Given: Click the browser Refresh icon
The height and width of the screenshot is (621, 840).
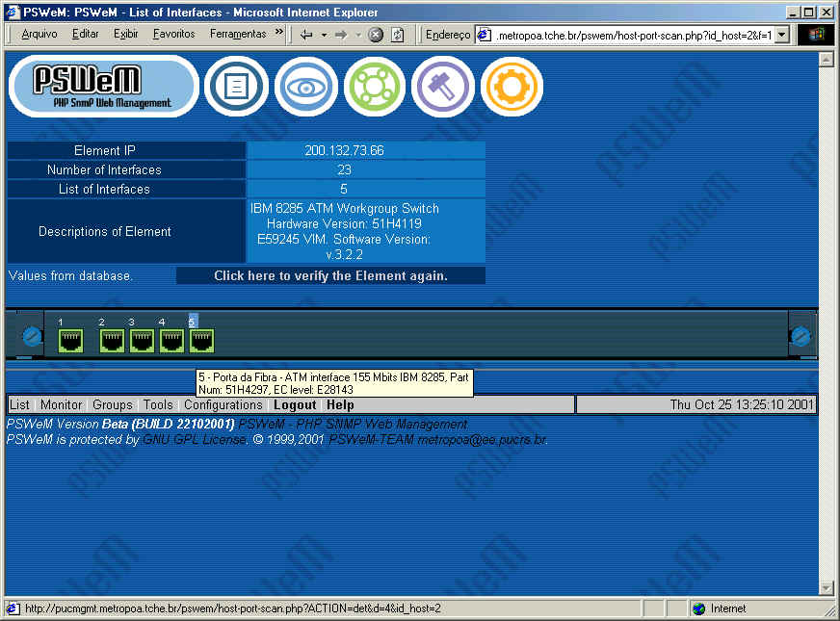Looking at the screenshot, I should point(397,34).
